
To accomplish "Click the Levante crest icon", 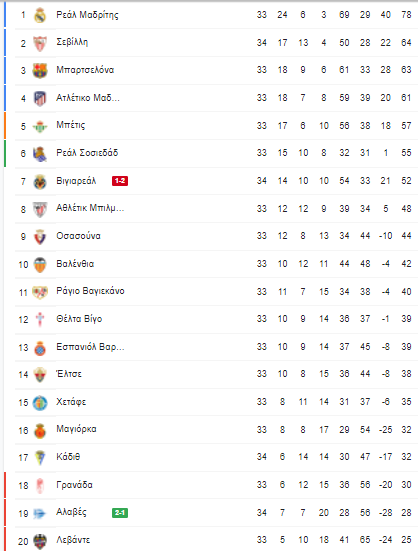I will click(40, 541).
